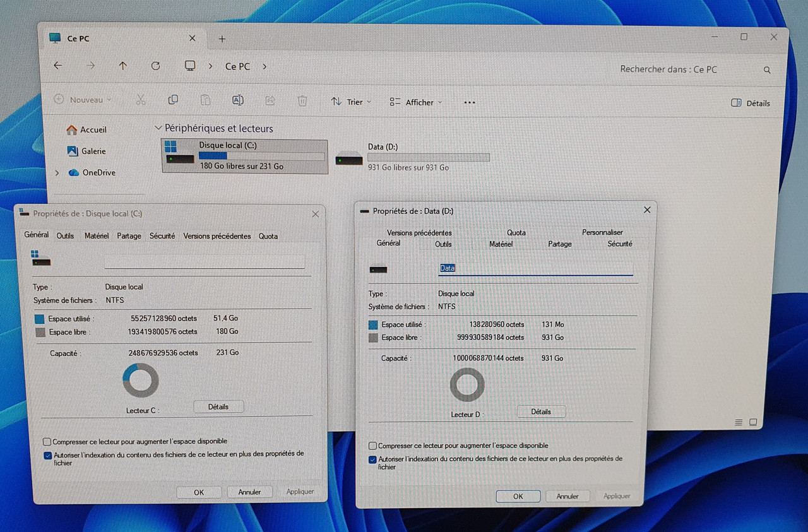
Task: Click Annuler in C: properties dialog
Action: [250, 492]
